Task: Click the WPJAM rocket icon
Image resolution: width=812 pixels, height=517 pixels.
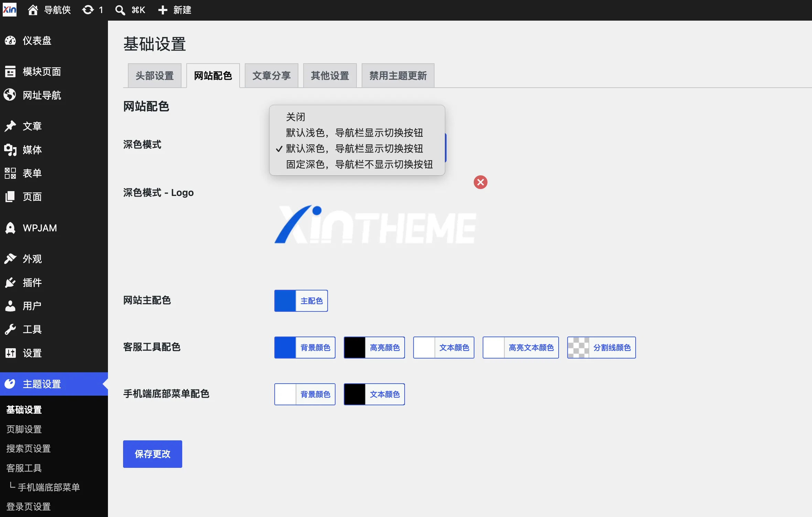Action: pos(10,228)
